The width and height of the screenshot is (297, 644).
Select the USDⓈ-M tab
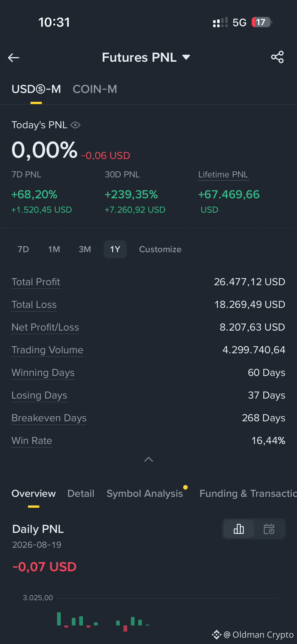[36, 89]
